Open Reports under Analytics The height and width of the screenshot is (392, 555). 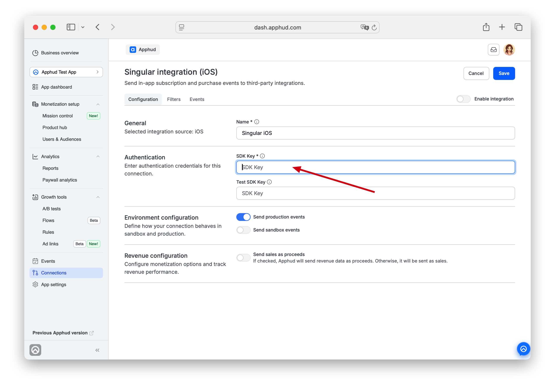[x=50, y=168]
